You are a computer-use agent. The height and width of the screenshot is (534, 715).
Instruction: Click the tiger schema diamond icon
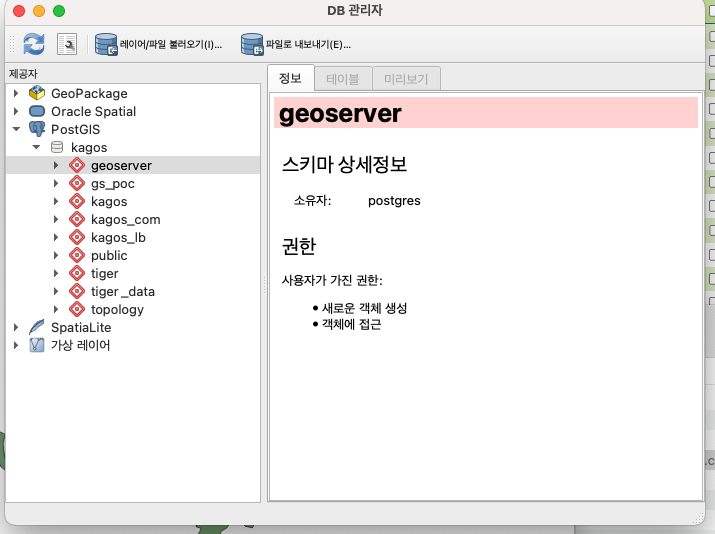click(x=77, y=273)
